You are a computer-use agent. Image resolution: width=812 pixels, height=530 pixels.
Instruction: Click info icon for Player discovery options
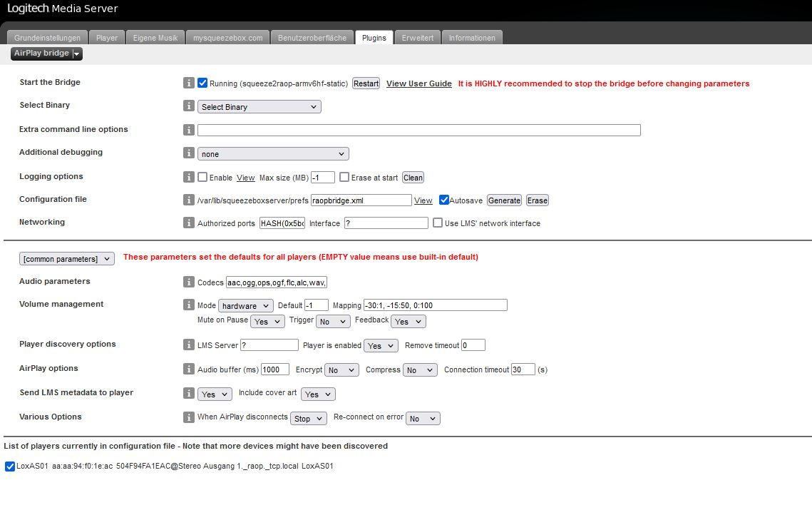pyautogui.click(x=188, y=345)
